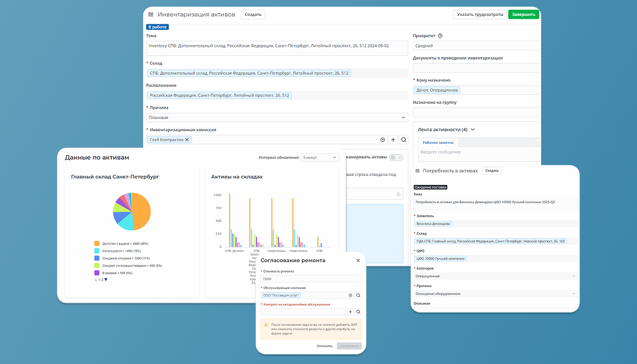Remove Глеб Контрактин tag via X icon
The width and height of the screenshot is (637, 364).
187,140
